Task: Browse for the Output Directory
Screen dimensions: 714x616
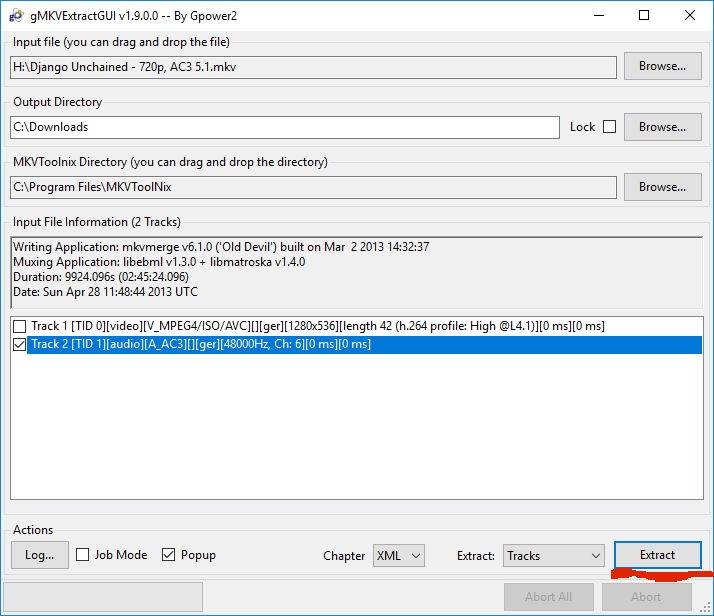Action: (x=663, y=127)
